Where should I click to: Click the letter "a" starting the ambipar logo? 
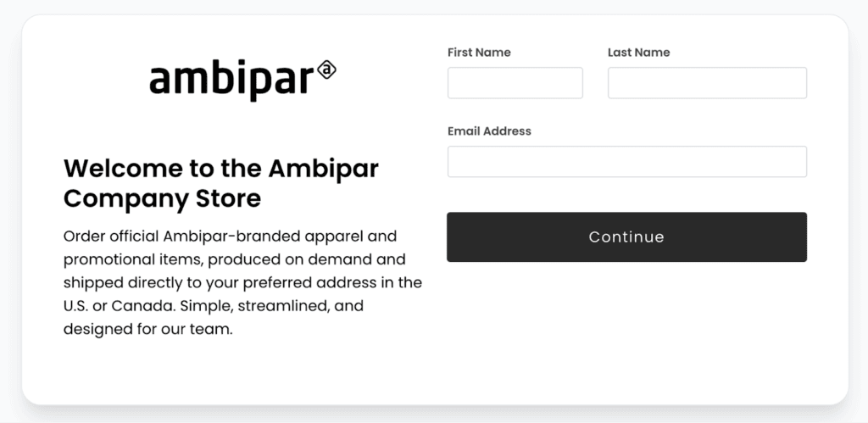[160, 80]
